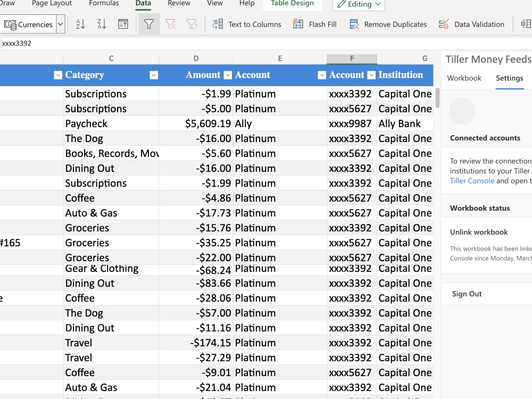Click the Text to Columns icon
The width and height of the screenshot is (532, 399).
coord(218,24)
